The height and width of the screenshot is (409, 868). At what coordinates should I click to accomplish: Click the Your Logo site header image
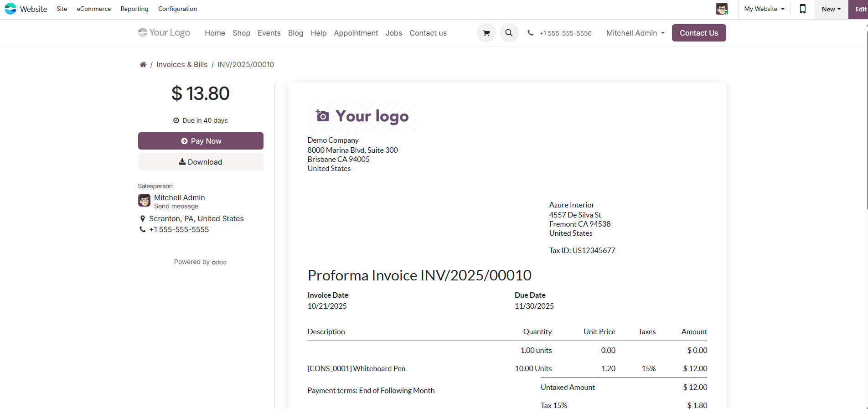(164, 33)
